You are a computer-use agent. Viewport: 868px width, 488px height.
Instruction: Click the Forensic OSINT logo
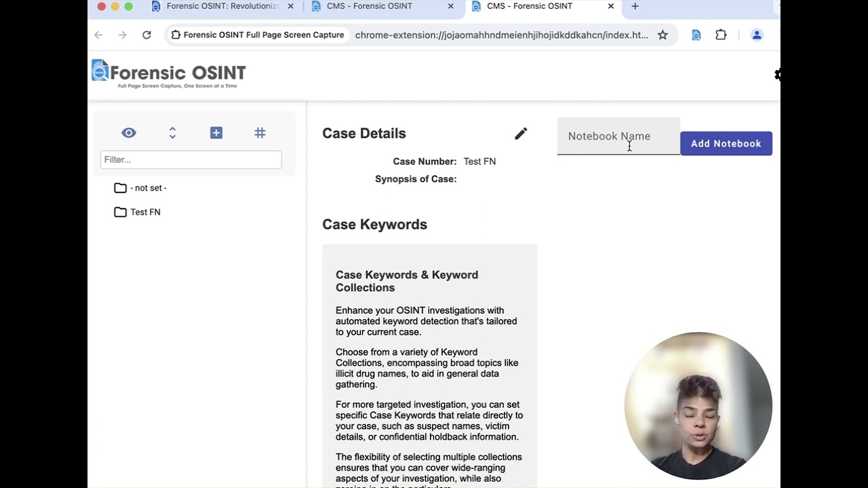tap(169, 74)
